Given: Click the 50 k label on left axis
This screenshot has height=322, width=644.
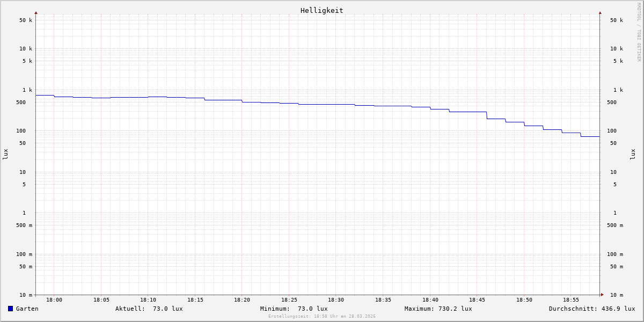Looking at the screenshot, I should click(26, 20).
